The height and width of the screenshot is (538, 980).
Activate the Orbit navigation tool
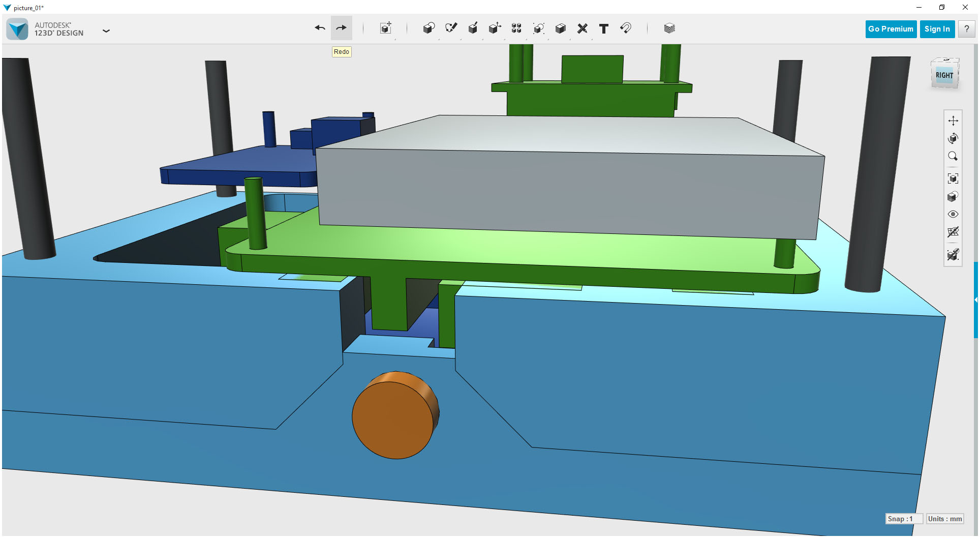click(954, 138)
